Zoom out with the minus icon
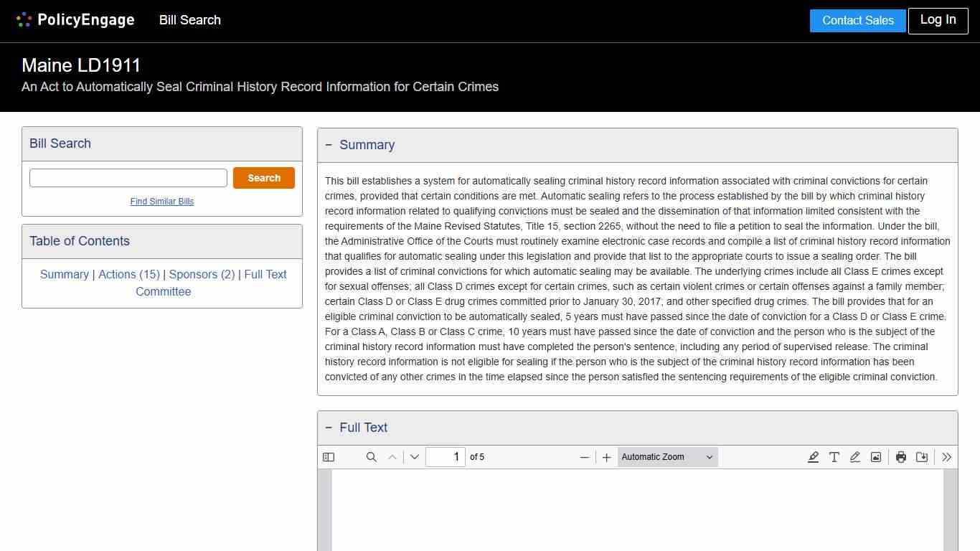980x551 pixels. click(585, 457)
